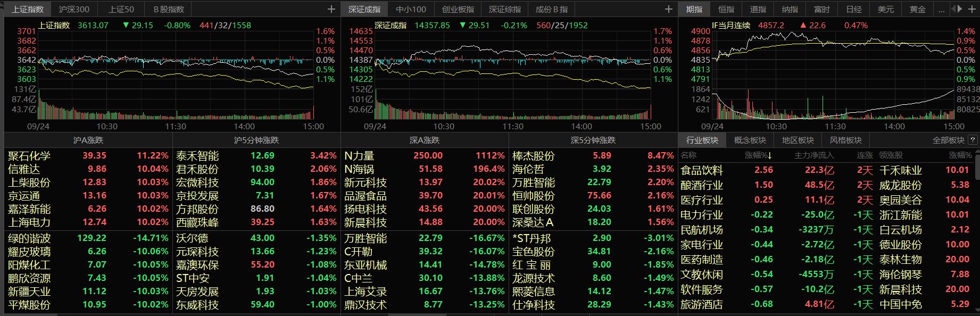Click the 深5分钟涨跌 column header
This screenshot has width=980, height=316.
tap(593, 140)
